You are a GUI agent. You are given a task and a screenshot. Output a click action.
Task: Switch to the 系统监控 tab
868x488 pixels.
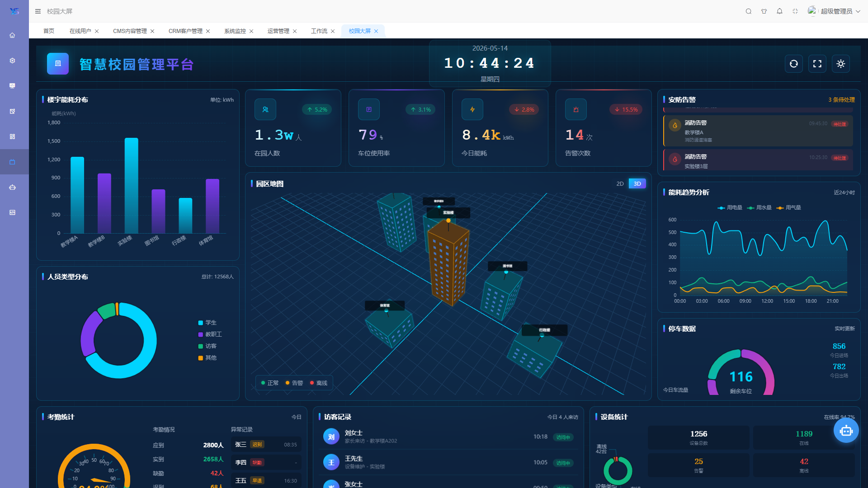click(x=235, y=31)
